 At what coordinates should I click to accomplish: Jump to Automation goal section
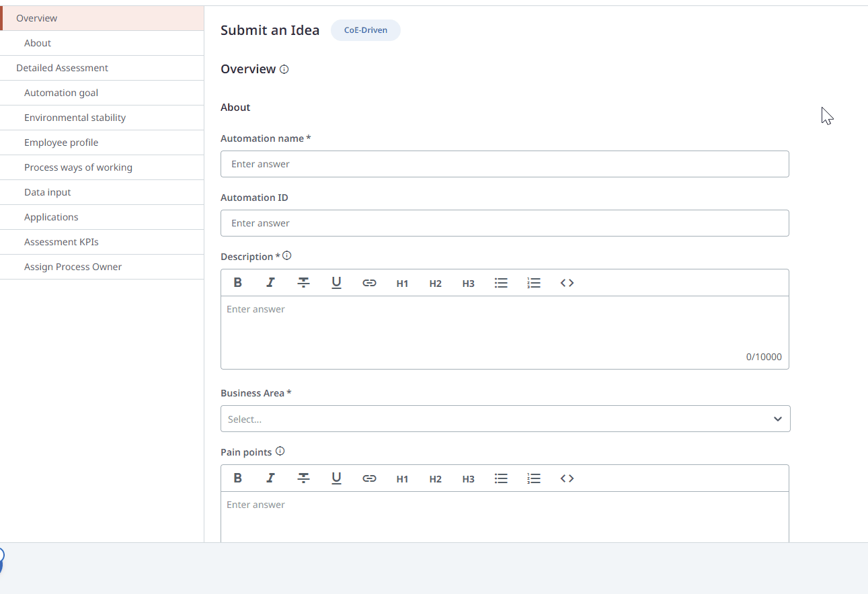[x=102, y=93]
